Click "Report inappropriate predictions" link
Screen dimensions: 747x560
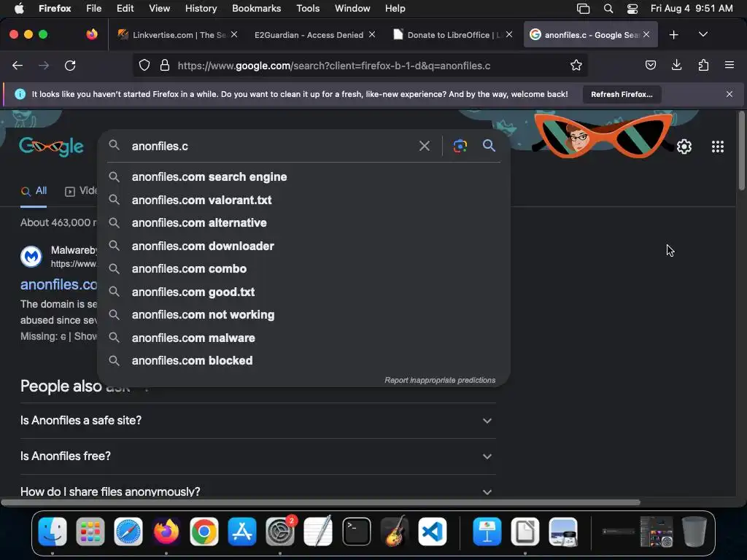(x=440, y=380)
